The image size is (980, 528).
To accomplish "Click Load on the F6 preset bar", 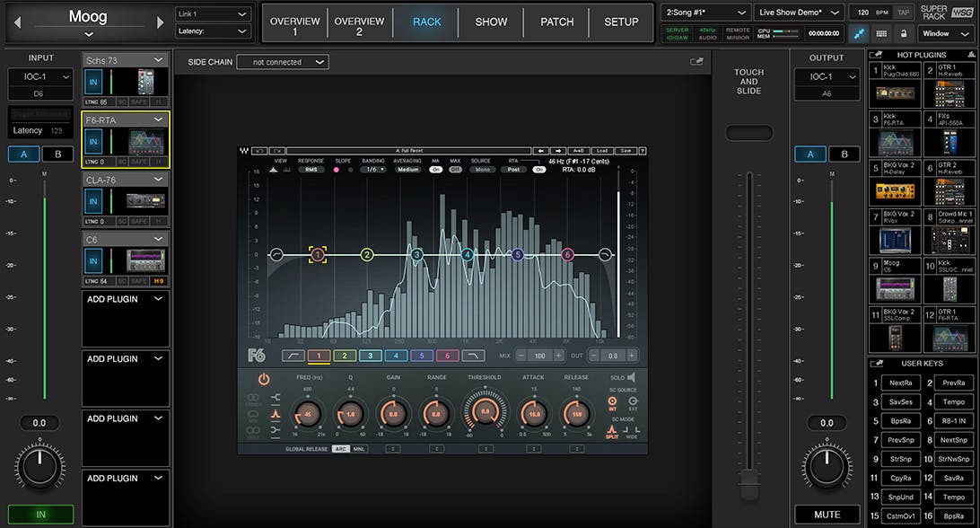I will pyautogui.click(x=602, y=151).
